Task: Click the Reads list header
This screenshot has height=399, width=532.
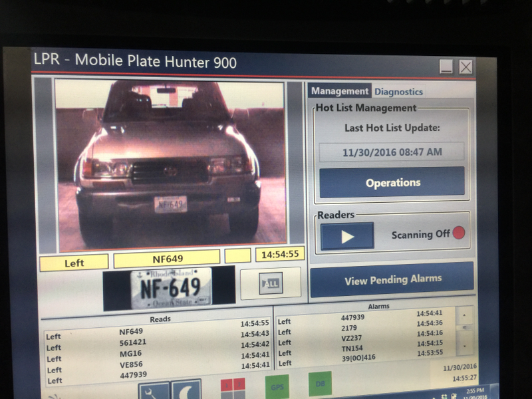Action: click(x=160, y=319)
